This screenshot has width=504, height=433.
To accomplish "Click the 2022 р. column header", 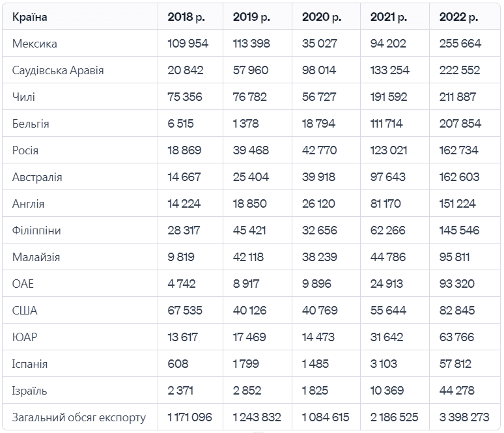I will 458,17.
